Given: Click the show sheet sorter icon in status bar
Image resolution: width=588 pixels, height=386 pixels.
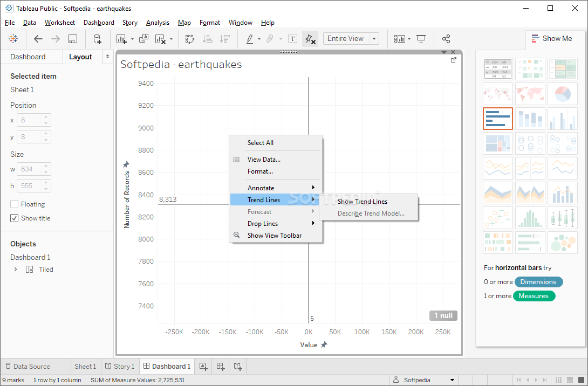Looking at the screenshot, I should pos(558,380).
